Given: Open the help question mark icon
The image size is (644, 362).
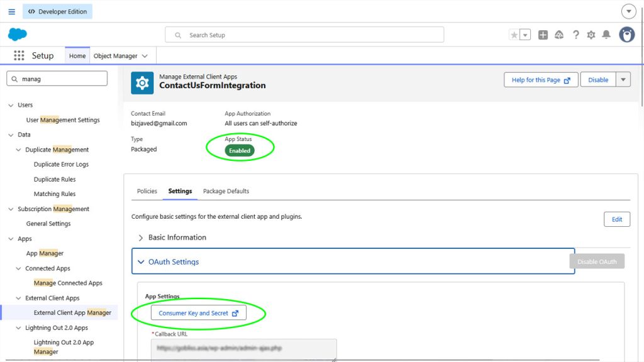Looking at the screenshot, I should coord(576,35).
